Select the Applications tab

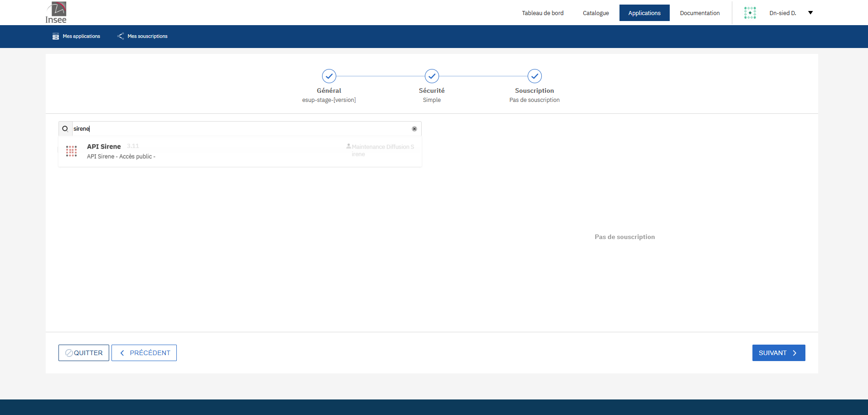click(x=644, y=13)
